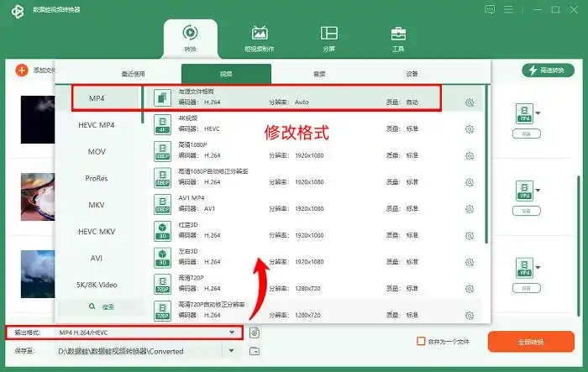Click the browse folder icon beside save path
The width and height of the screenshot is (588, 372).
[x=254, y=351]
